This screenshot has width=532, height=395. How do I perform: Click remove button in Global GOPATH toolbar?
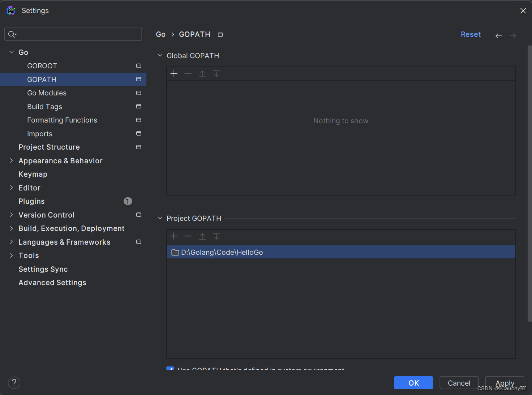188,74
